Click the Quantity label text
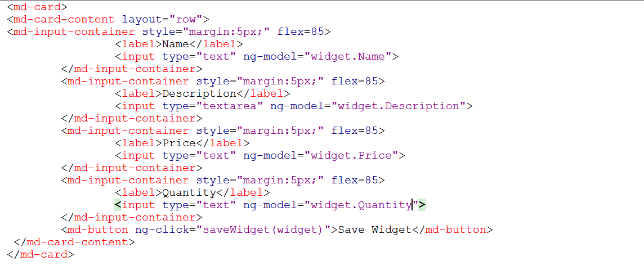Image resolution: width=644 pixels, height=279 pixels. click(189, 192)
